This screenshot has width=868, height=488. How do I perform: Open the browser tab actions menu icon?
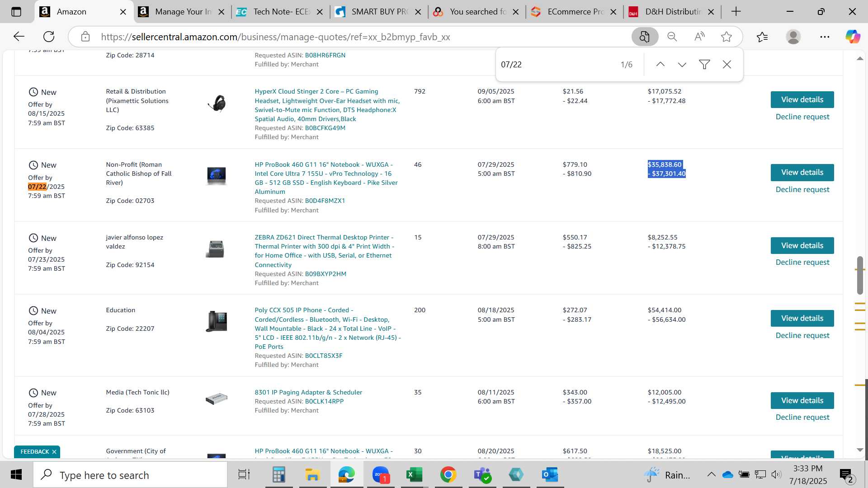click(16, 12)
